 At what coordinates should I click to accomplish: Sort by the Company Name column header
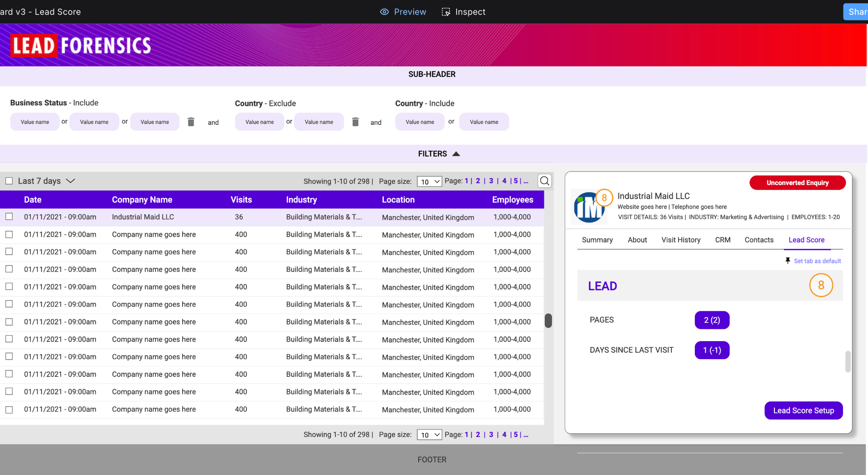[x=142, y=199]
